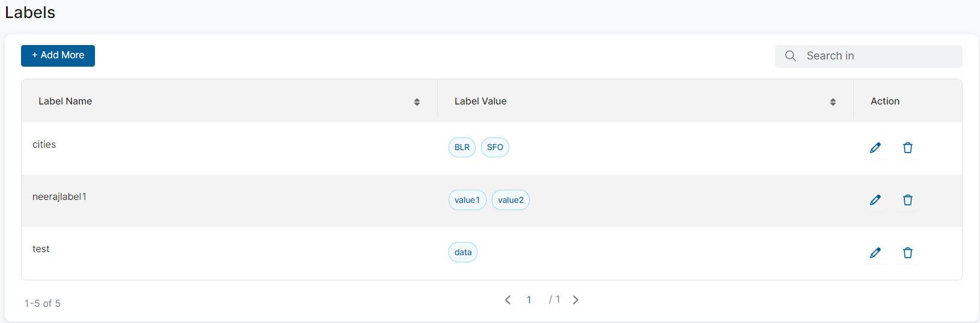Select the SFO value tag
980x323 pixels.
(495, 147)
